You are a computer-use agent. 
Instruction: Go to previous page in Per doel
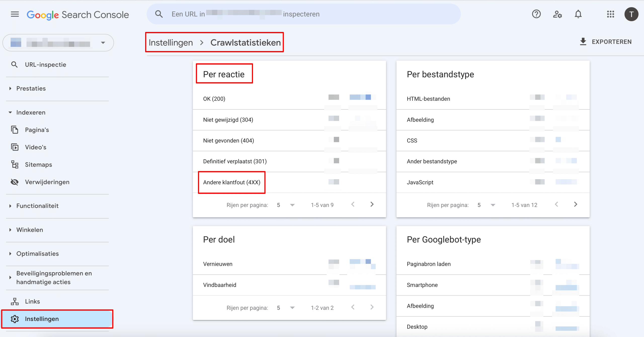point(353,307)
